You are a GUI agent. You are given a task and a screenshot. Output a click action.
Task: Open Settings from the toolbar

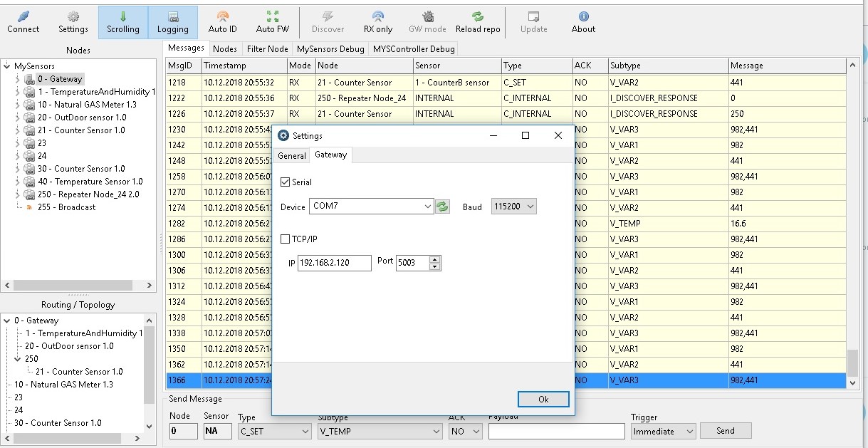coord(73,21)
